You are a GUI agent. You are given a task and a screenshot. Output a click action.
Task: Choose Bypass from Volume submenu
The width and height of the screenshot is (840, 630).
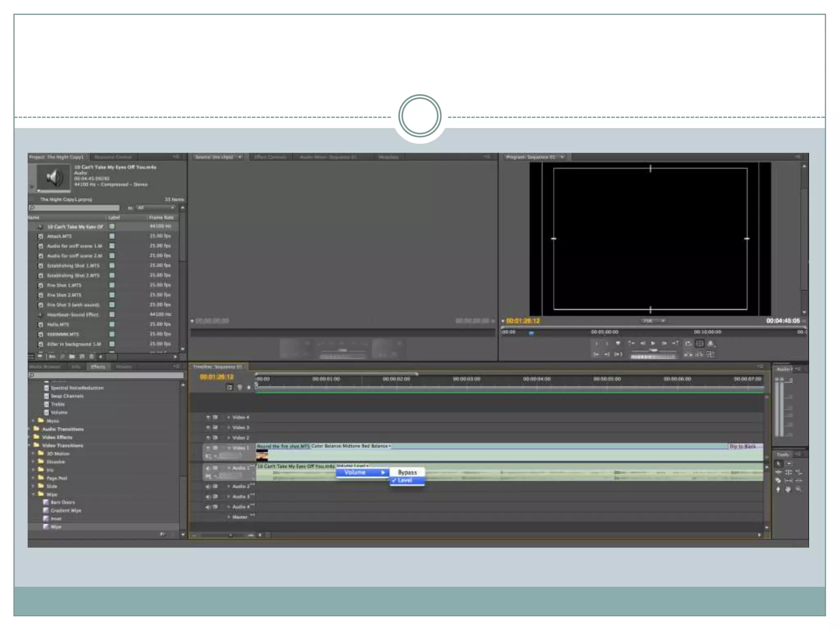click(x=407, y=472)
